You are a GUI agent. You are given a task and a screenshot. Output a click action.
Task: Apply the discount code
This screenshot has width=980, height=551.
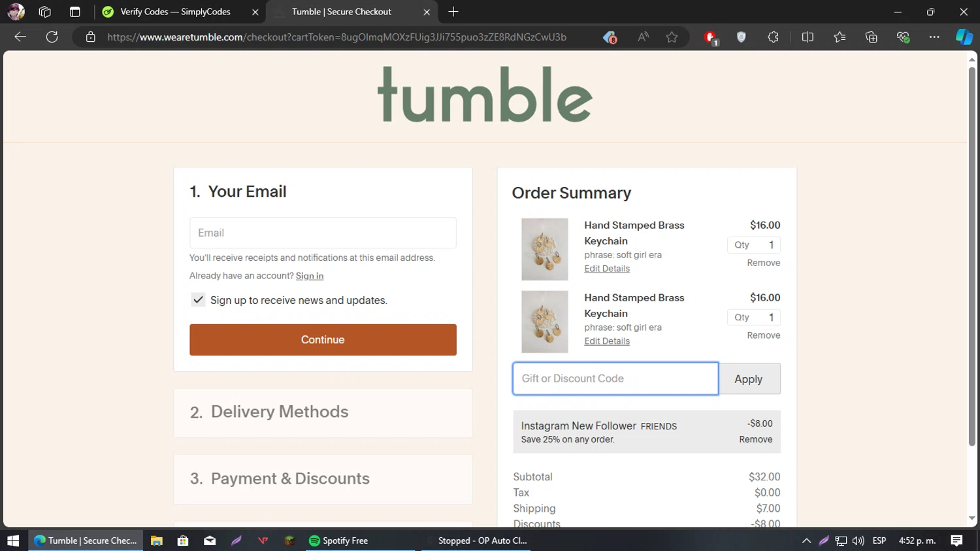pos(749,379)
